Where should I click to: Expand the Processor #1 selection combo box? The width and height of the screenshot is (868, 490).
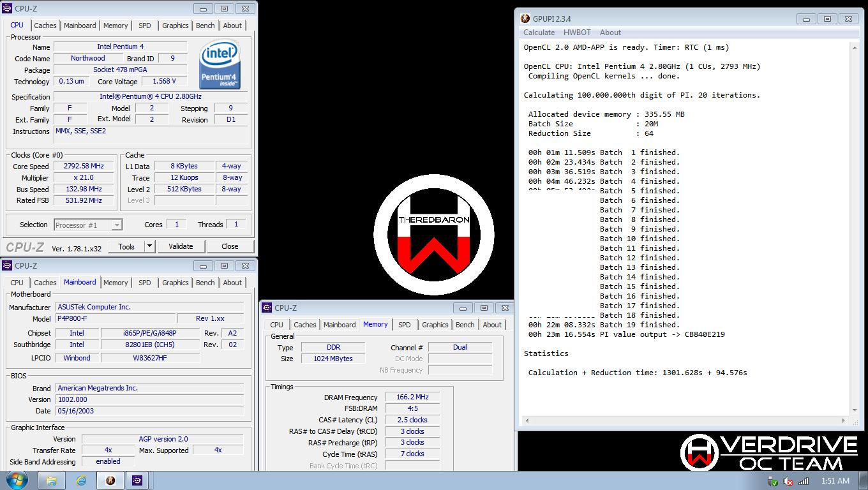pos(88,225)
